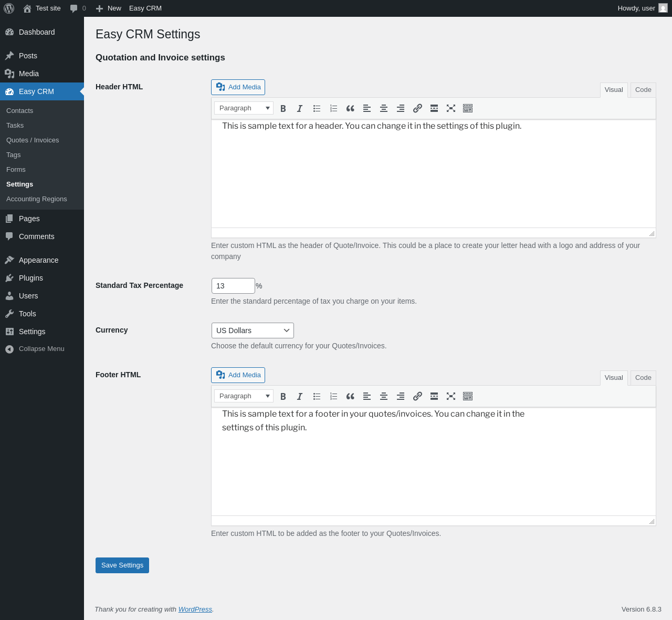The height and width of the screenshot is (620, 672).
Task: Show toolbar toggle in Footer editor
Action: [x=468, y=396]
